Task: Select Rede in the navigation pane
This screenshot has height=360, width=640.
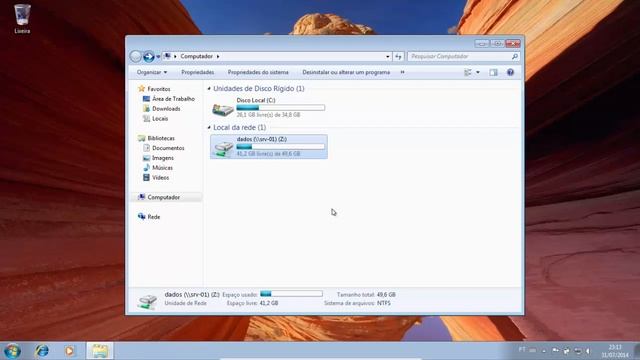Action: (x=153, y=217)
